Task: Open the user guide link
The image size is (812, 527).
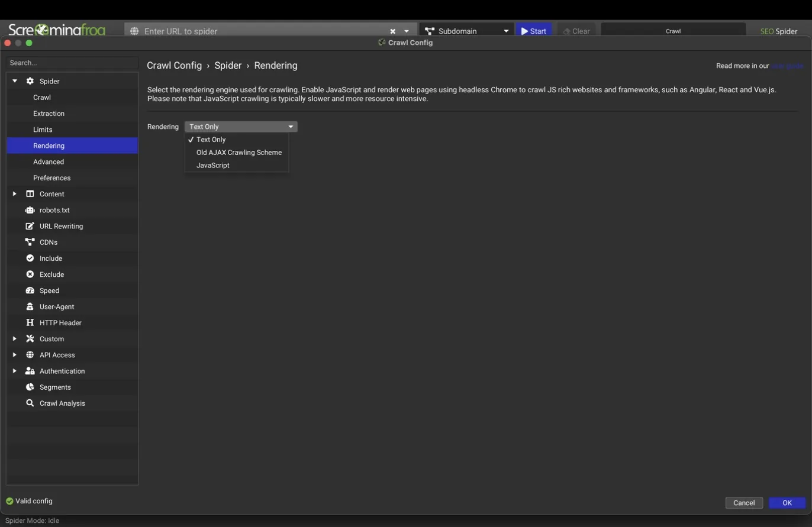Action: coord(787,66)
